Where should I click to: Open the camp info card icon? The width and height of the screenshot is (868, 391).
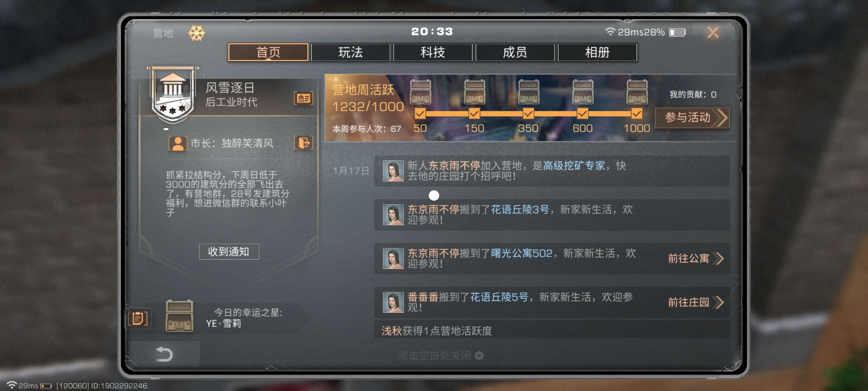(x=303, y=98)
